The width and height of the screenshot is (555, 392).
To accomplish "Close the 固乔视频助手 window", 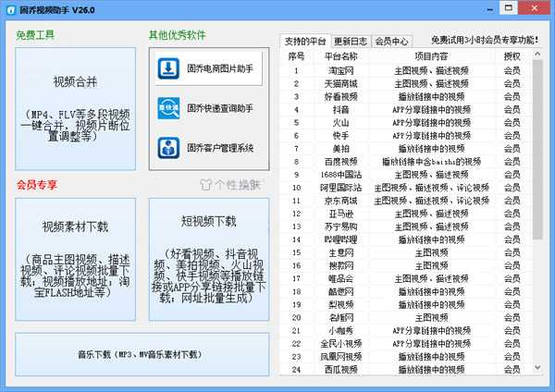I will pyautogui.click(x=535, y=8).
